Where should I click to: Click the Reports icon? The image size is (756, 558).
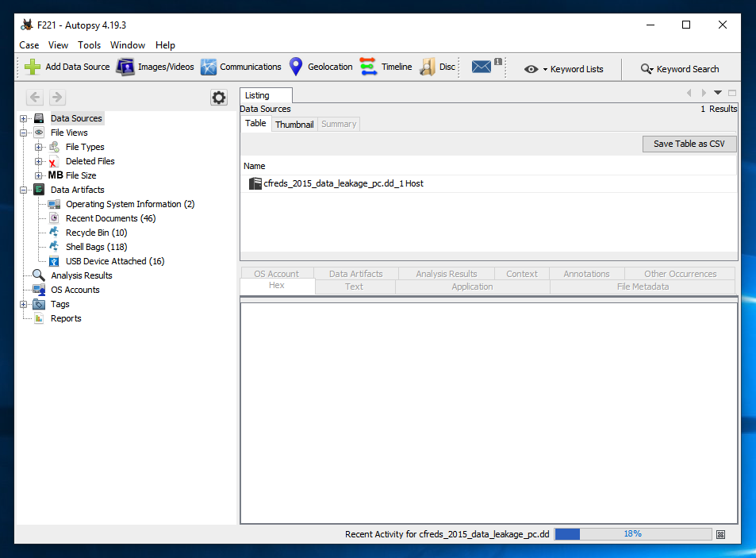point(39,318)
